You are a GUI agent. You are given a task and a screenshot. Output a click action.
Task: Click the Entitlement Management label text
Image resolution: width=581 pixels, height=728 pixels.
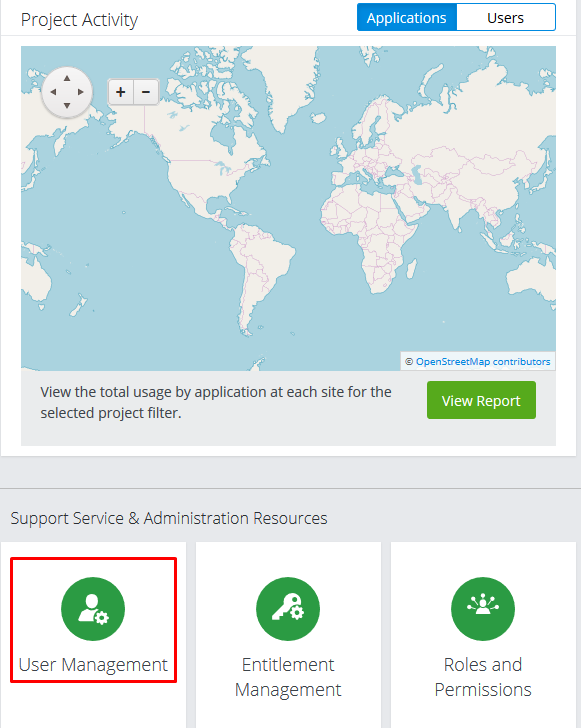pyautogui.click(x=288, y=677)
